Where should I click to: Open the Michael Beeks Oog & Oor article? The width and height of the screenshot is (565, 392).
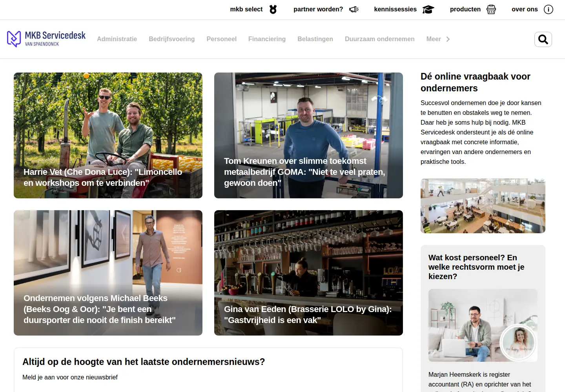(108, 273)
